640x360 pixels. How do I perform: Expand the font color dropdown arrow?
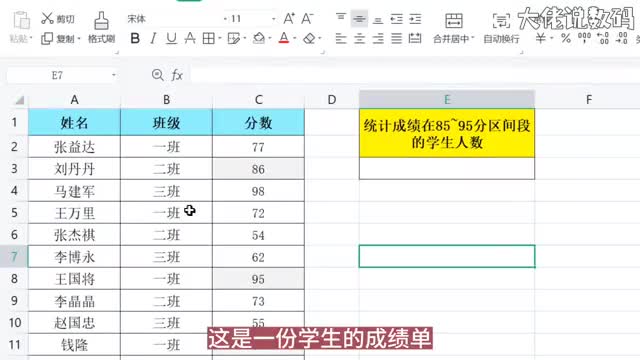click(x=295, y=39)
